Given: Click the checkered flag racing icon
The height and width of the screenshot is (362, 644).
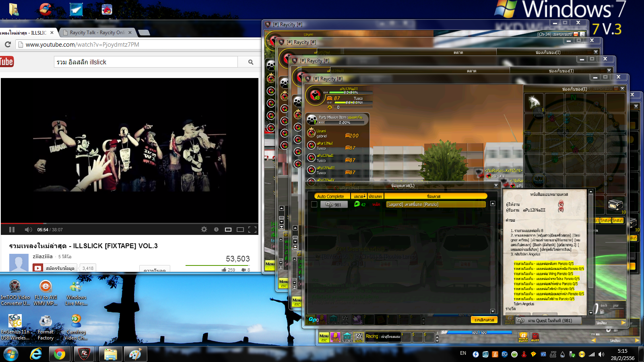Looking at the screenshot, I should [358, 337].
